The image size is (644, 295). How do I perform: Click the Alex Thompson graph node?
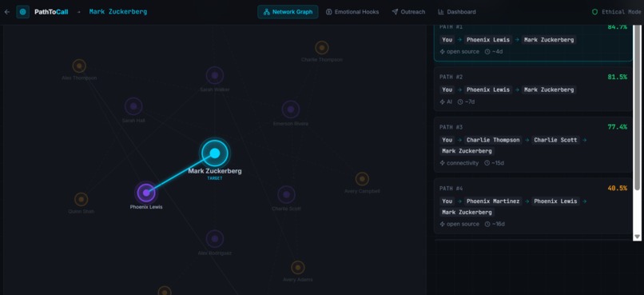coord(79,66)
